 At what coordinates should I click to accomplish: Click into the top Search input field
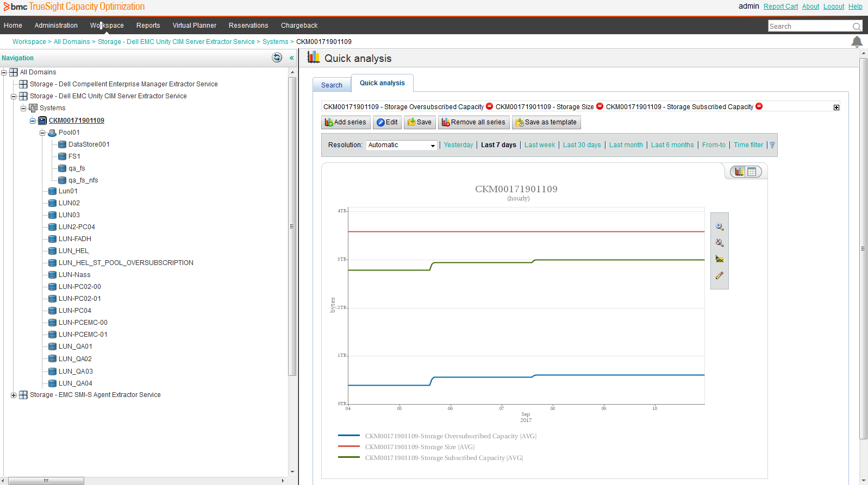pos(810,26)
